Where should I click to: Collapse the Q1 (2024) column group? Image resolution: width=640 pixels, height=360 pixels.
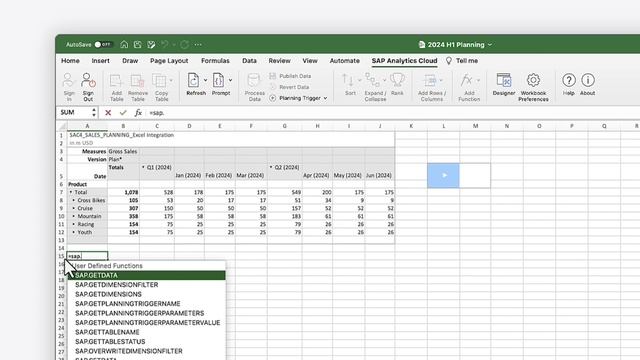[143, 167]
